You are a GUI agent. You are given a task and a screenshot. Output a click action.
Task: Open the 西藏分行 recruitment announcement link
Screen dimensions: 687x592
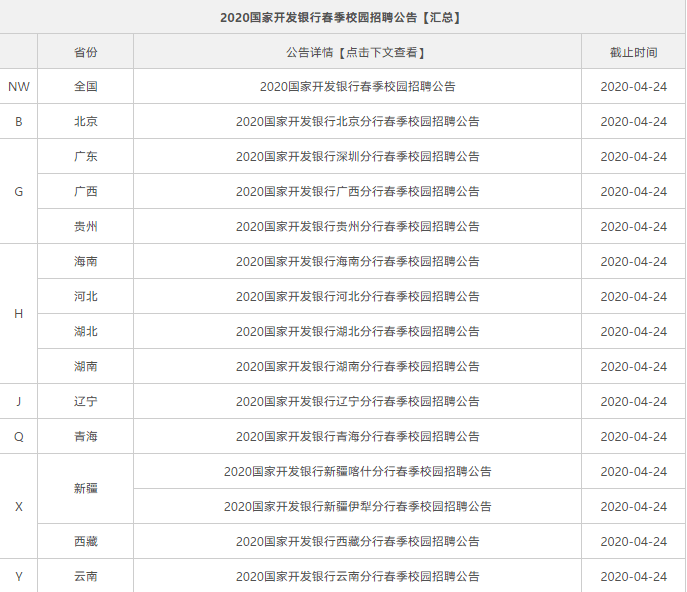pyautogui.click(x=358, y=542)
